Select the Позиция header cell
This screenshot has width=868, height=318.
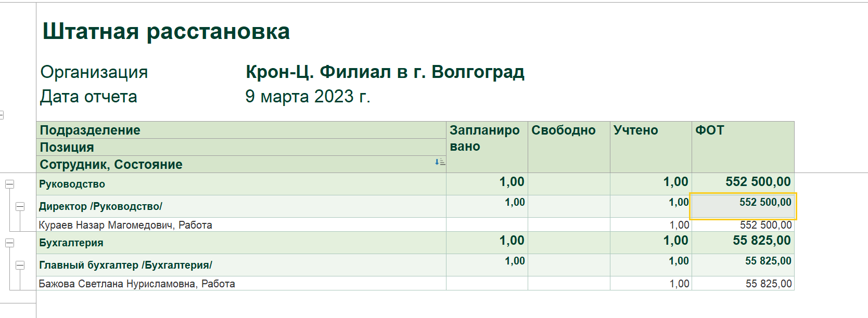pyautogui.click(x=67, y=147)
